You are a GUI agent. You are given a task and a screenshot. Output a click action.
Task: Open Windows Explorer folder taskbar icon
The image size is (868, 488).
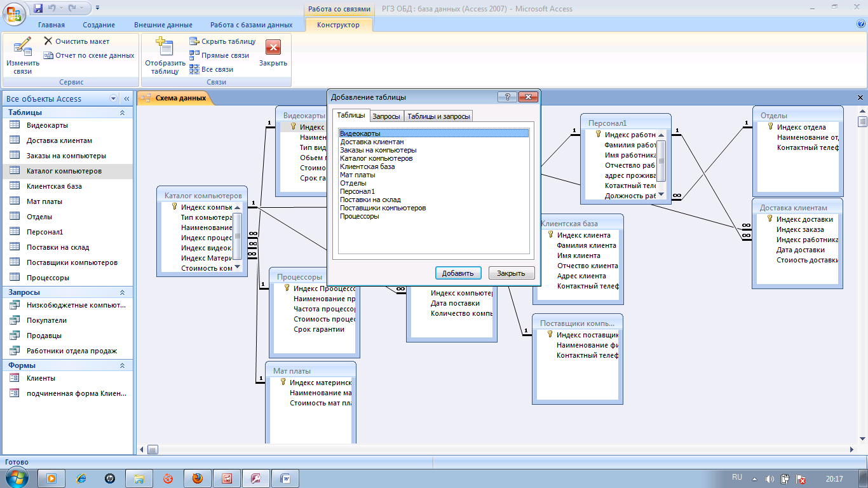click(x=139, y=478)
